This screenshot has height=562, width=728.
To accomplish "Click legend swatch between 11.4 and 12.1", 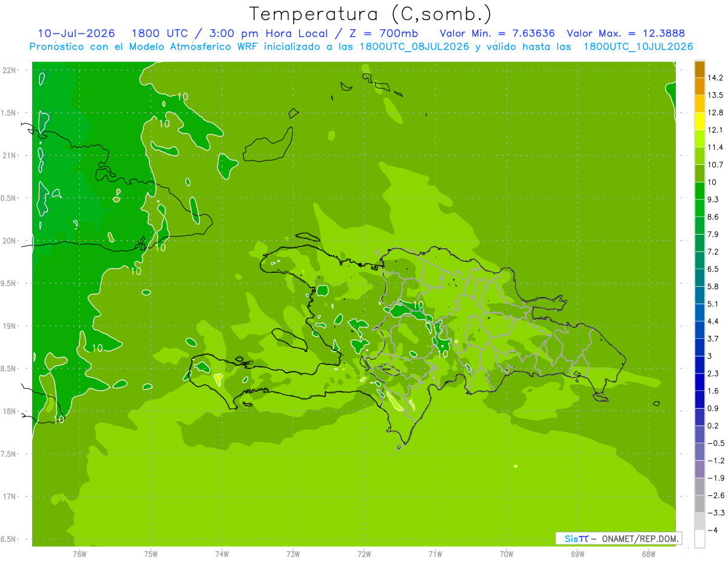I will click(x=699, y=139).
